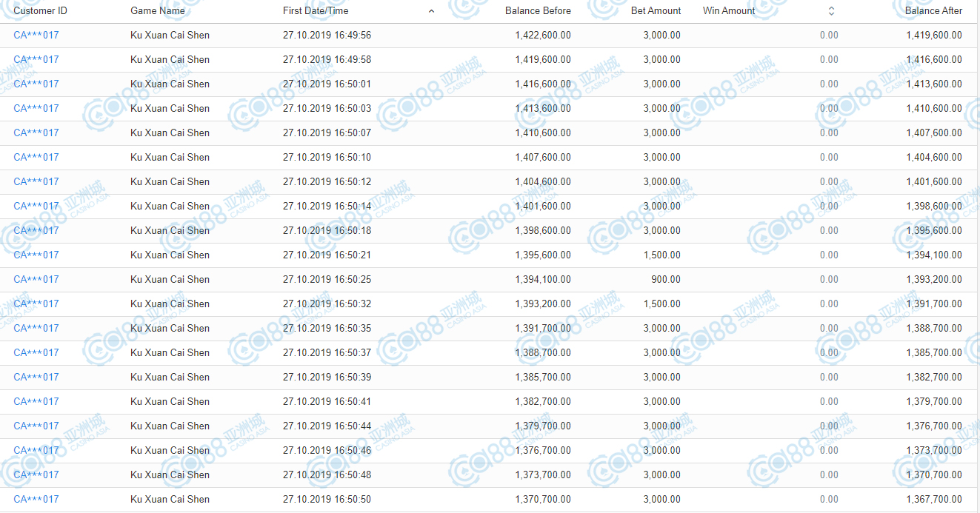Sort by the Balance After column header
The width and height of the screenshot is (980, 513).
[933, 11]
